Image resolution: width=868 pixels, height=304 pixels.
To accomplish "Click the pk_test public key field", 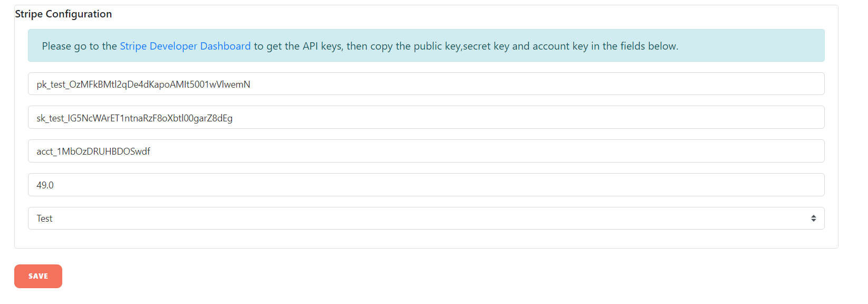I will (x=426, y=84).
